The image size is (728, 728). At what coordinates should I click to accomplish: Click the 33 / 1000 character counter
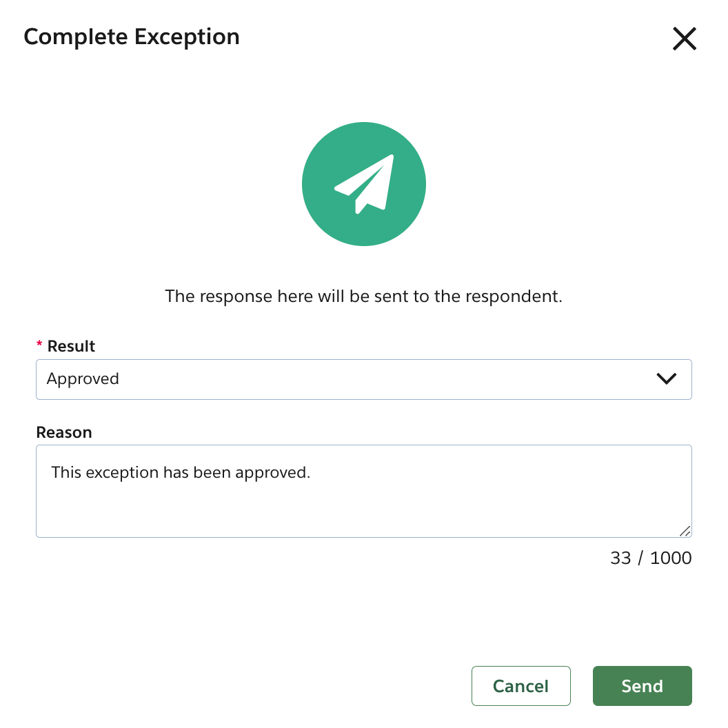click(x=650, y=558)
